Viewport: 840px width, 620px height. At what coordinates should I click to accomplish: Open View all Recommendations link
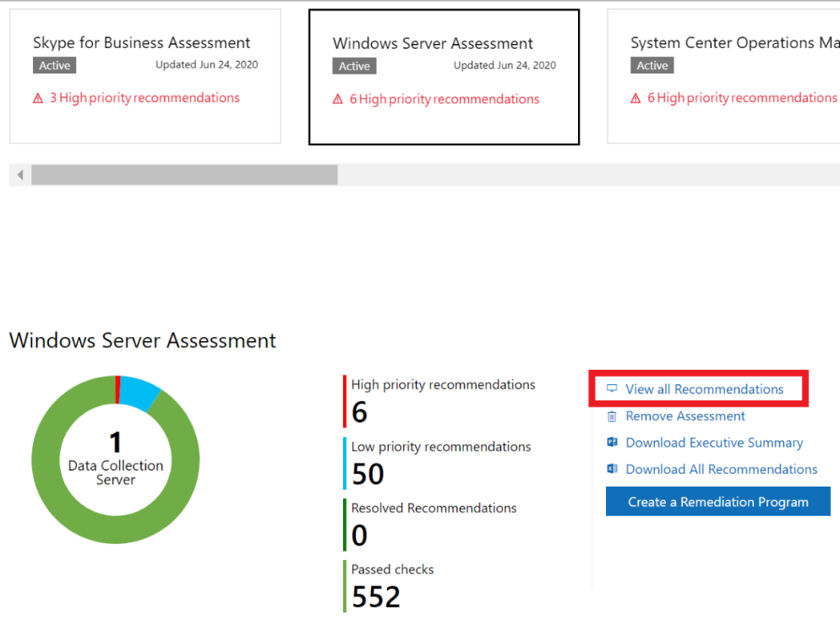tap(704, 389)
